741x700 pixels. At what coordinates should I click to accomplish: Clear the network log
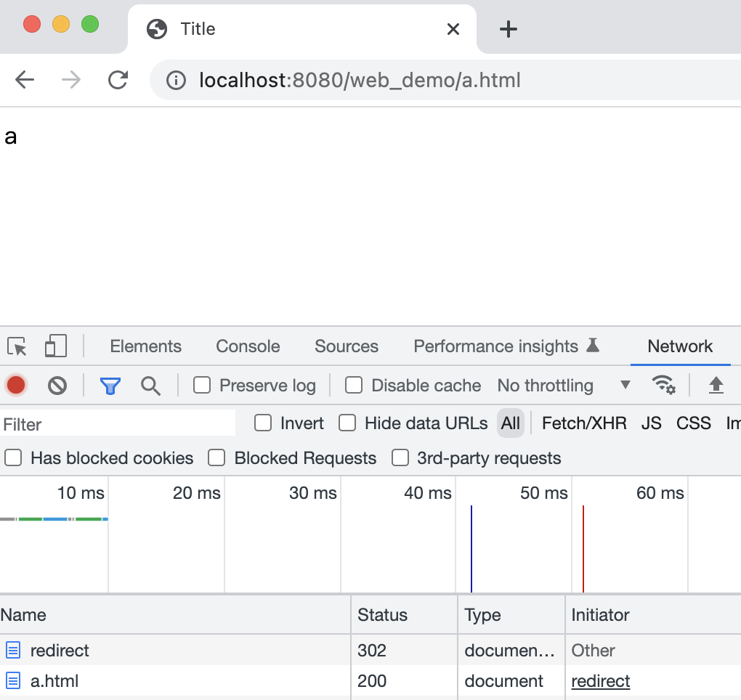click(57, 386)
